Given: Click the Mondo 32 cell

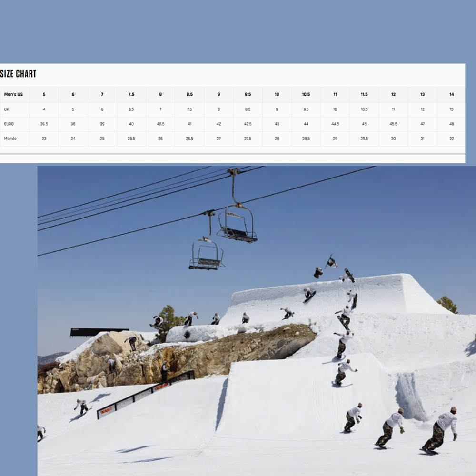Looking at the screenshot, I should click(451, 139).
